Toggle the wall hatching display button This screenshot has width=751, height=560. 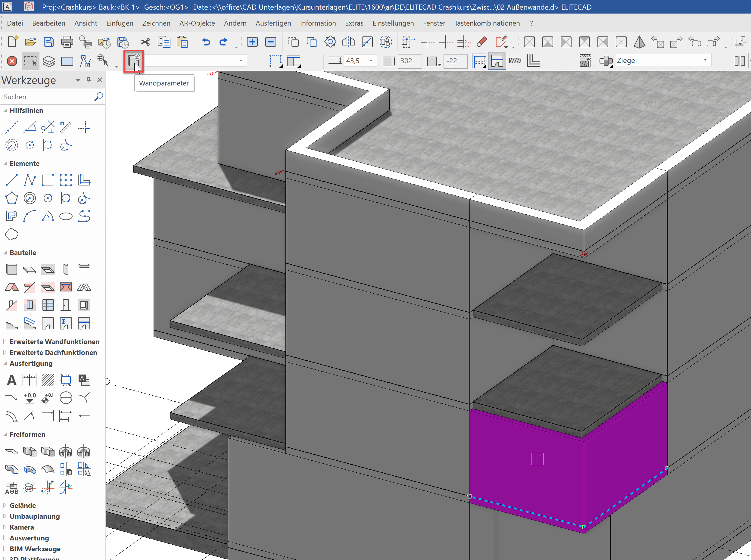coord(515,61)
